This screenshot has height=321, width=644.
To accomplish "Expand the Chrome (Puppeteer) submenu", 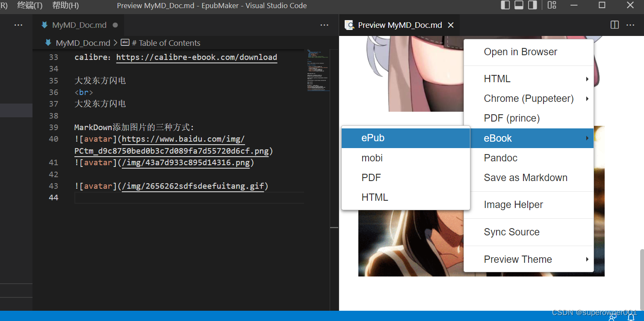I will (529, 98).
